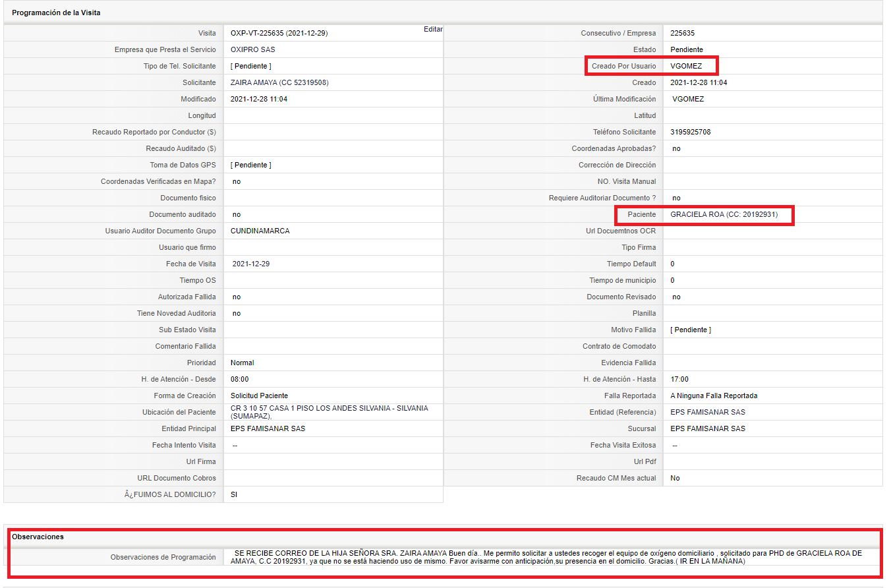Click the Creado date 2021-12-28 11:04
Screen dimensions: 891x588
(699, 82)
